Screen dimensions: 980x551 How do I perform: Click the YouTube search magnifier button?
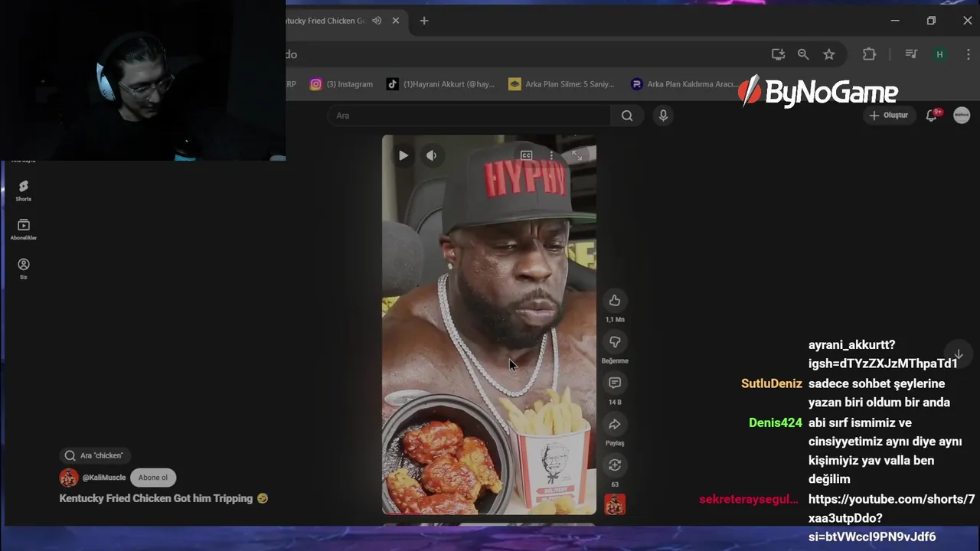click(627, 116)
